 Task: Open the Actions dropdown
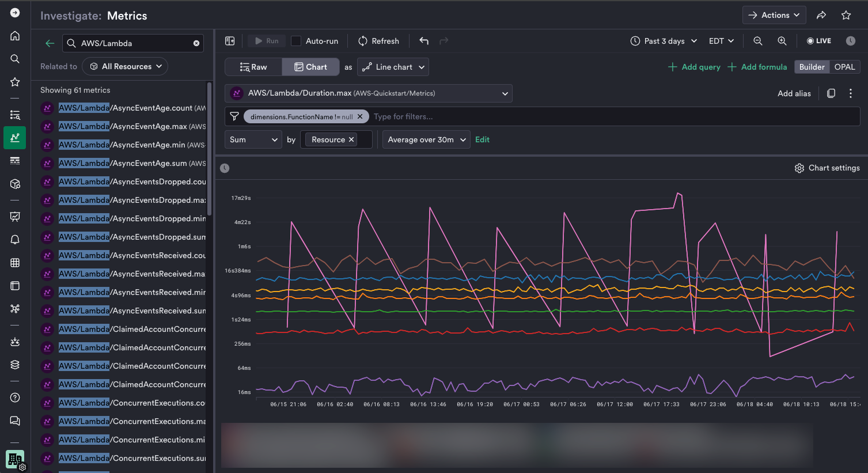(774, 16)
